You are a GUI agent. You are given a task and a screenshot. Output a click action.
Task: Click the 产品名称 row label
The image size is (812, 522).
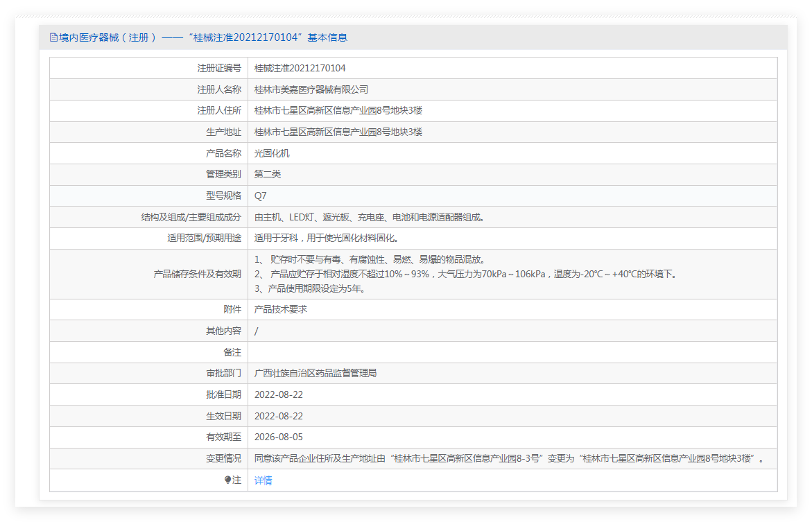pos(224,153)
